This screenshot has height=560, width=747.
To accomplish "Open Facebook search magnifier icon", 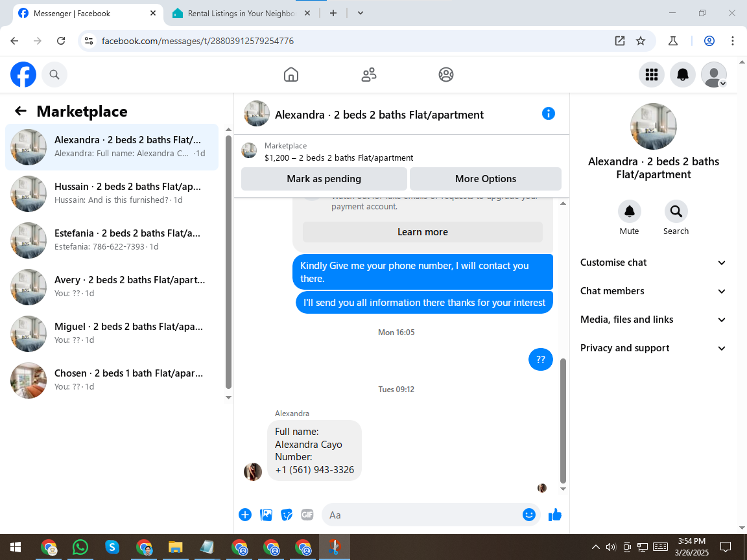I will [54, 75].
